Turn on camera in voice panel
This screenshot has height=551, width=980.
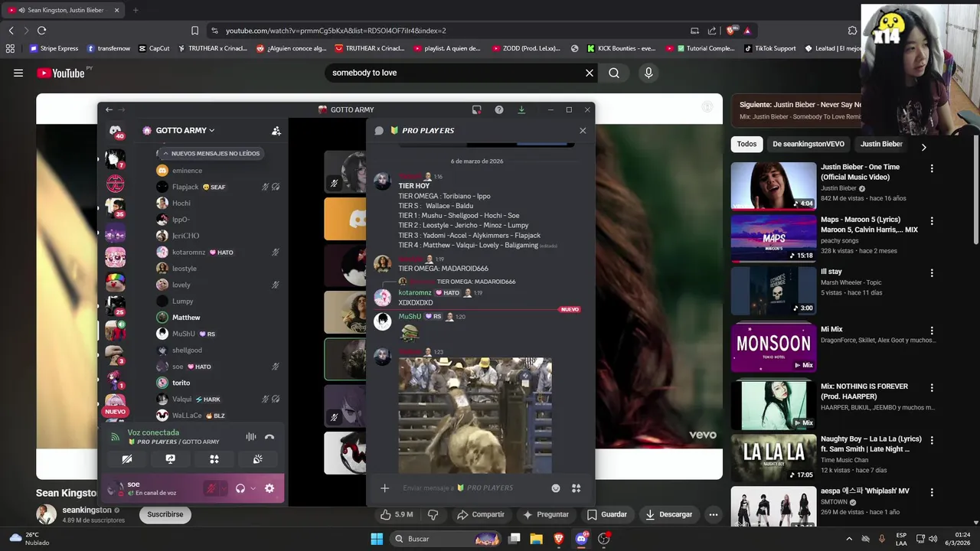click(127, 459)
